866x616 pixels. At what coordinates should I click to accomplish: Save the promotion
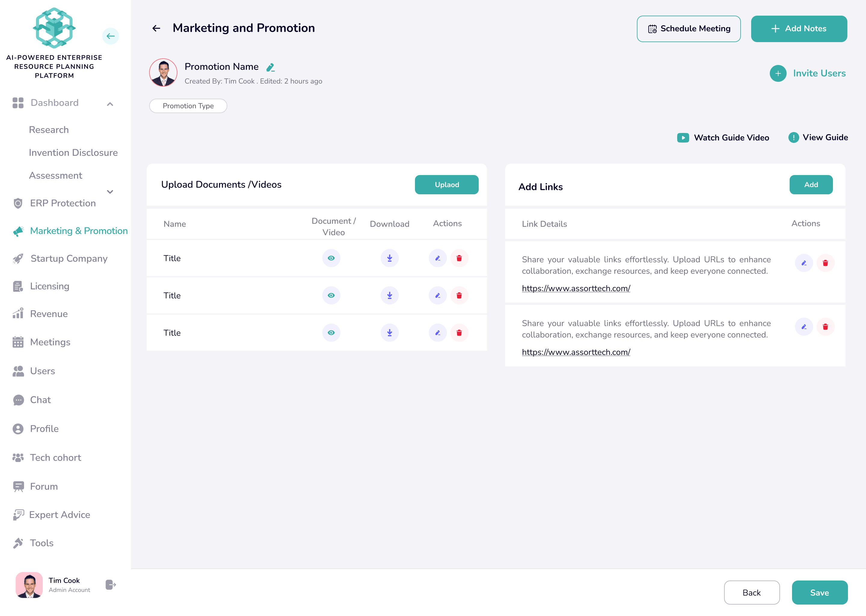click(819, 593)
